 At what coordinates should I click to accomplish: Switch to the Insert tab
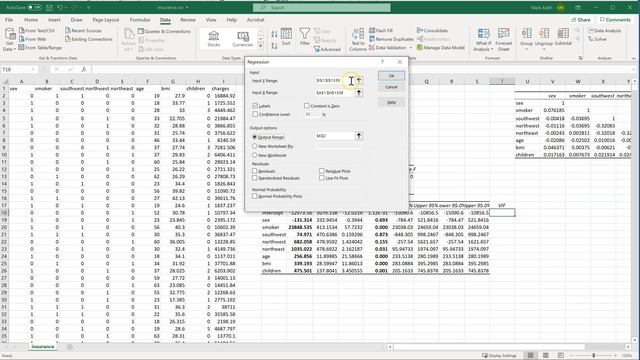[x=54, y=20]
